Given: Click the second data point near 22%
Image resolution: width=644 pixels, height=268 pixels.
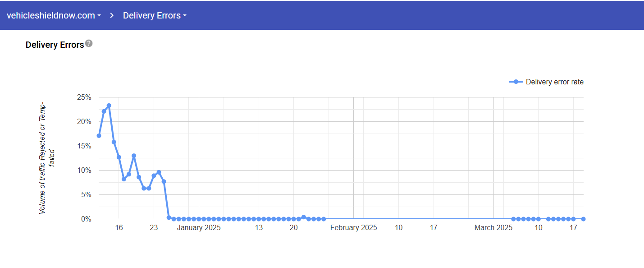Looking at the screenshot, I should (104, 111).
